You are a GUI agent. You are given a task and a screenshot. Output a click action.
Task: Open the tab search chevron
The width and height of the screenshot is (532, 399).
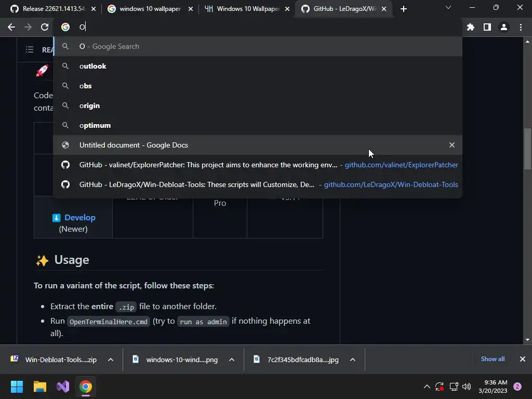(x=448, y=7)
